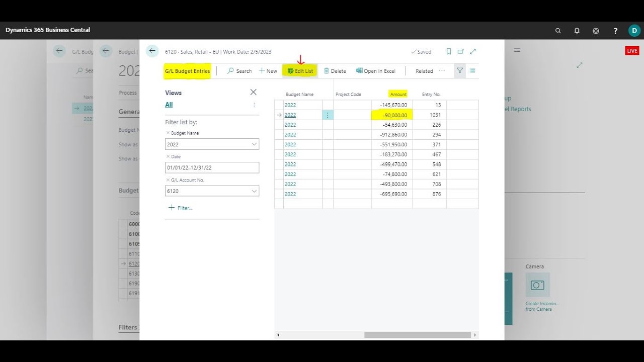Click the red LIVE badge
Screen dimensions: 644x362
click(x=632, y=51)
